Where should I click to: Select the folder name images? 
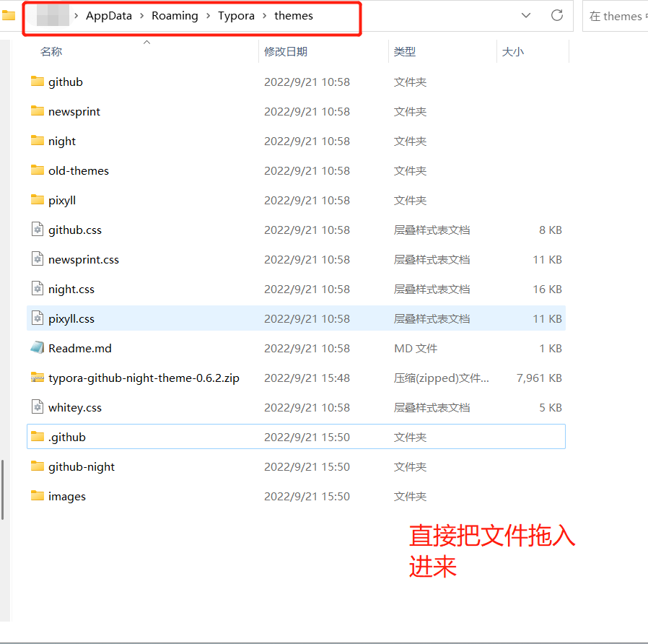tap(67, 497)
